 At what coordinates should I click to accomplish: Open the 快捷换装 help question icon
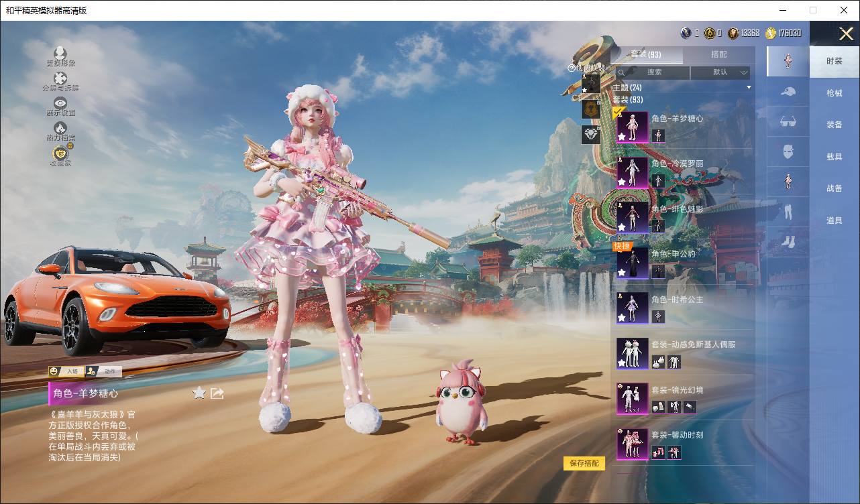(572, 68)
